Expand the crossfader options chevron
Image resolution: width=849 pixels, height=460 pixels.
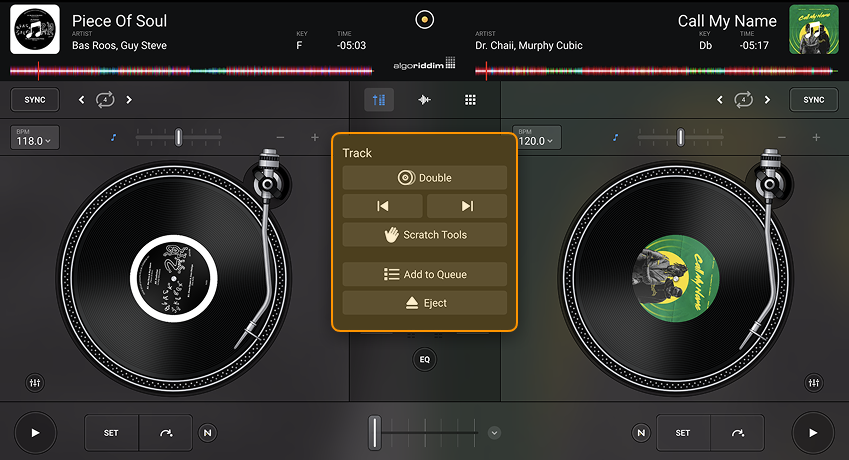pos(494,433)
